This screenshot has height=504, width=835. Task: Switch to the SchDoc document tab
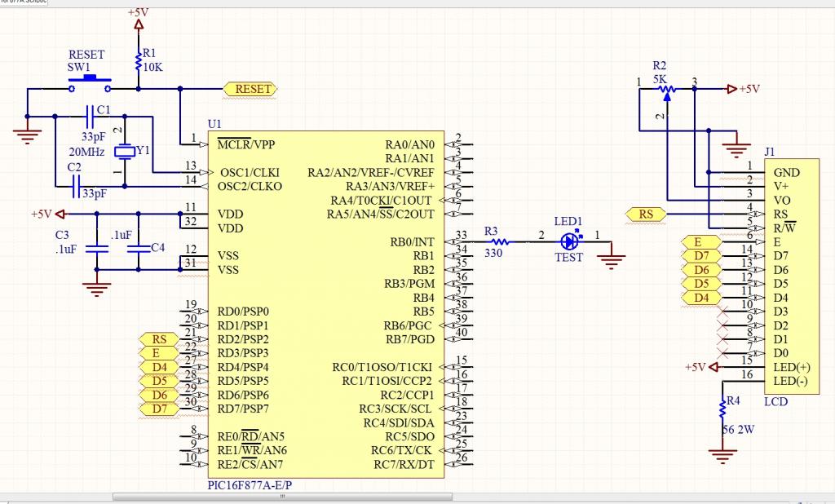click(26, 3)
